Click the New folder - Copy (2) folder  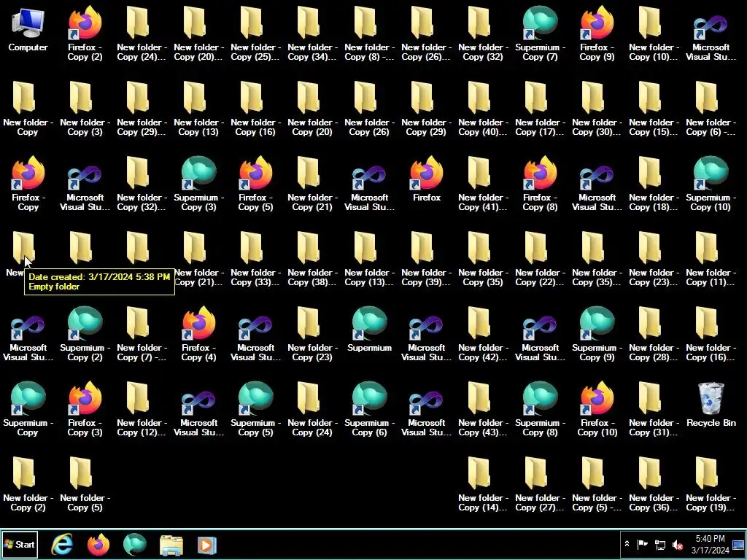pos(28,486)
